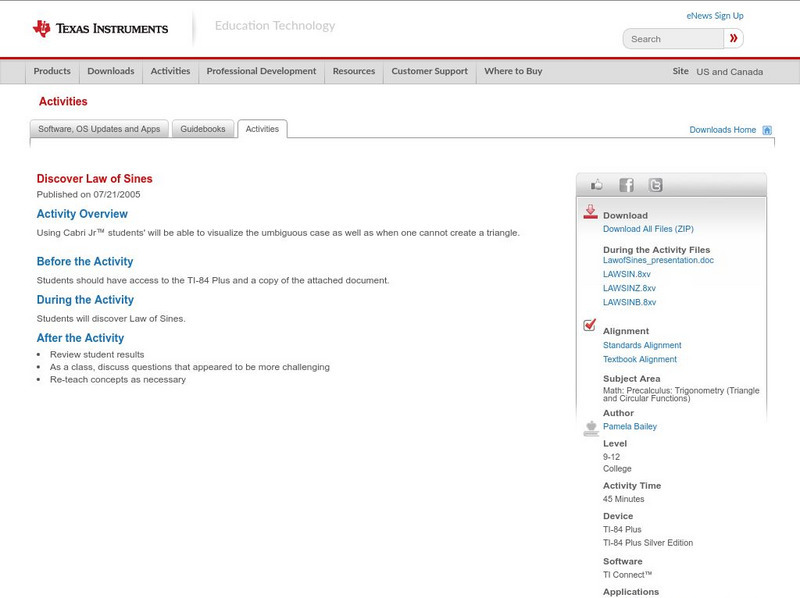Share the activity on Facebook

[626, 185]
